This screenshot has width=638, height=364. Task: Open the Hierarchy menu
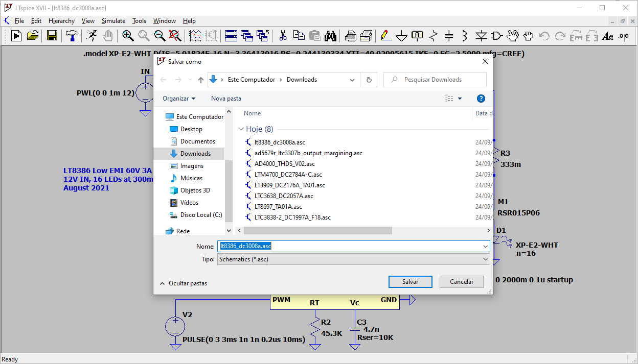(x=62, y=21)
